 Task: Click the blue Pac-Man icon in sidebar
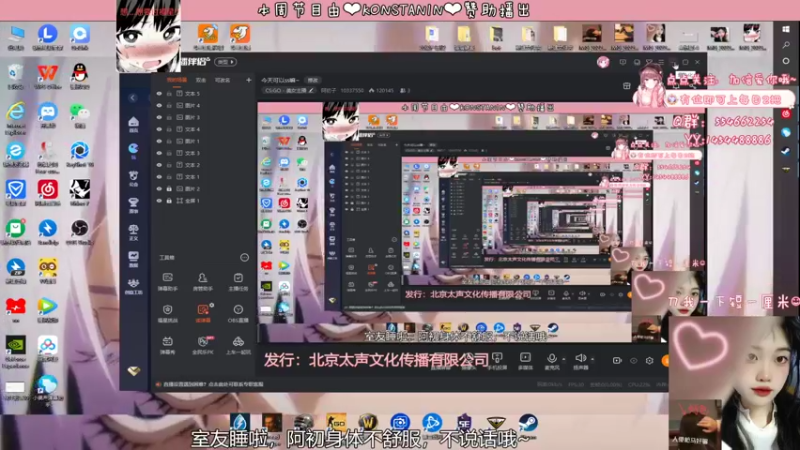[x=133, y=148]
